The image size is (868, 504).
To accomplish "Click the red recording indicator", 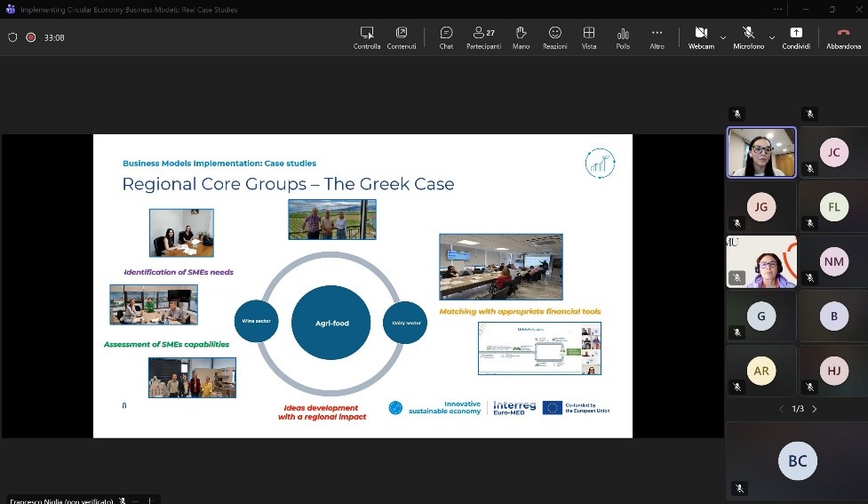I will [30, 37].
